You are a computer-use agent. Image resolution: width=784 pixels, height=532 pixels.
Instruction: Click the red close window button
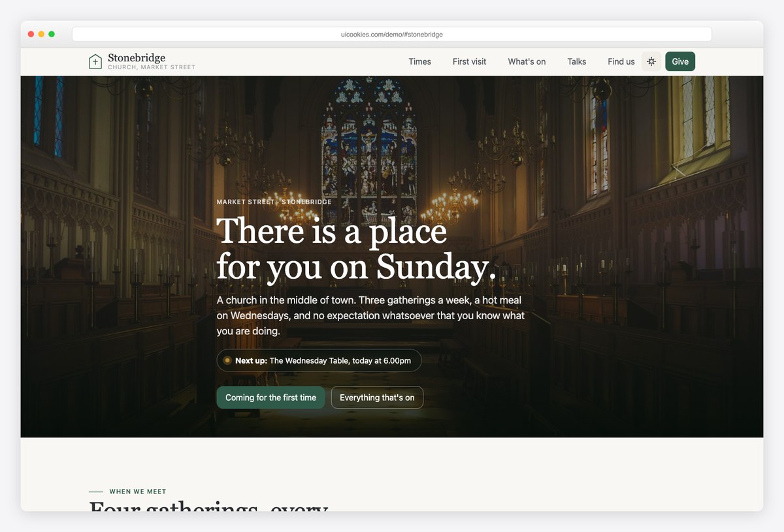(31, 34)
